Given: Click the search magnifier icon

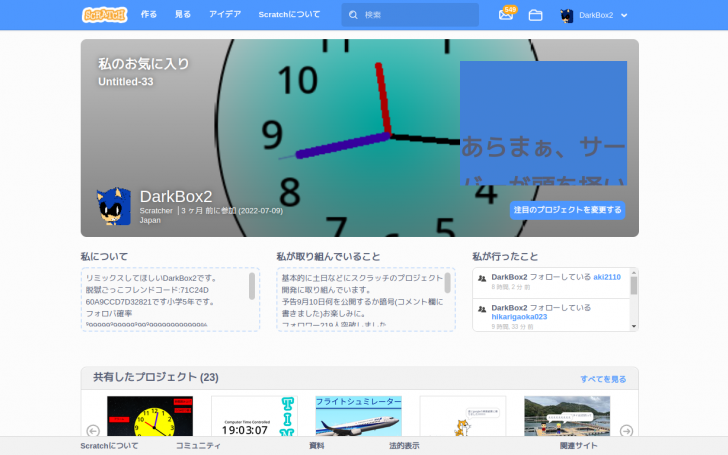Looking at the screenshot, I should 353,15.
